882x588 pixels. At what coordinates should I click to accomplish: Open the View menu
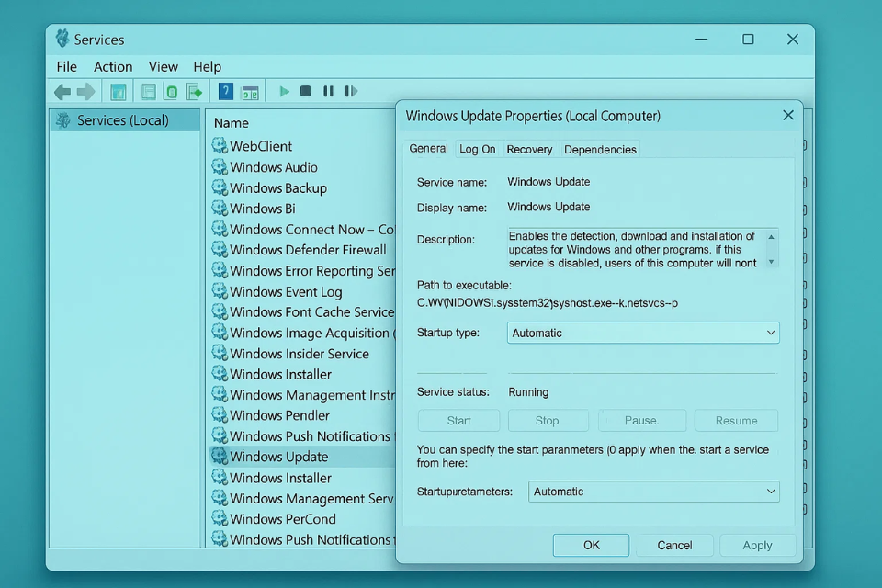pos(164,66)
